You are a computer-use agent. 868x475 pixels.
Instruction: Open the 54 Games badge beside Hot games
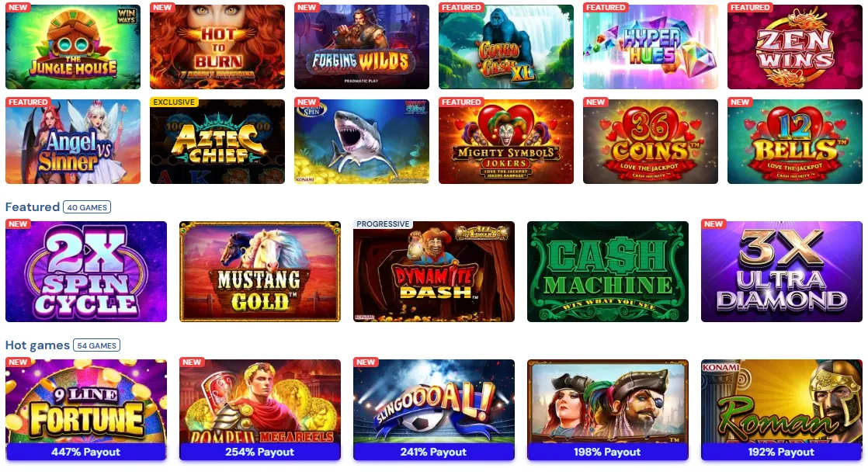click(97, 345)
